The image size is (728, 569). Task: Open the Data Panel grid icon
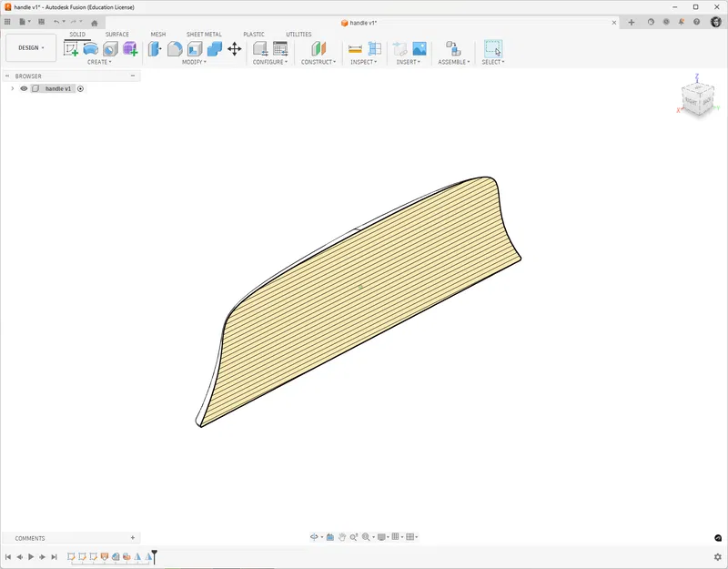[7, 22]
